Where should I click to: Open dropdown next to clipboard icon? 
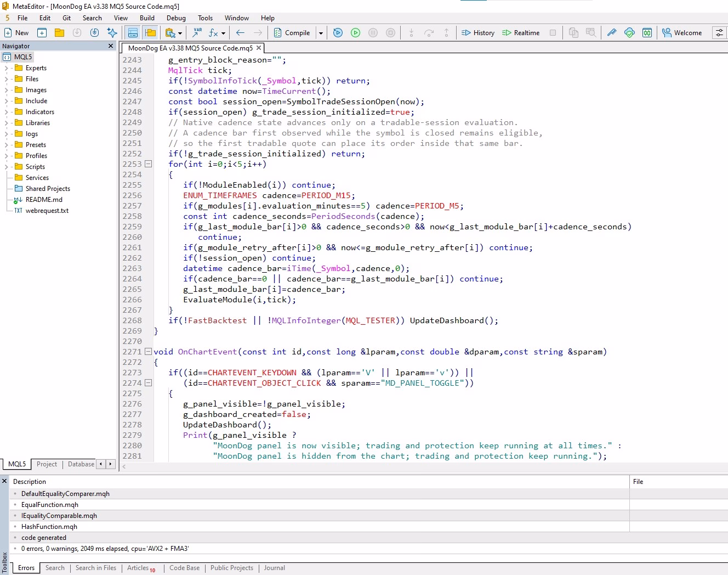click(x=180, y=33)
